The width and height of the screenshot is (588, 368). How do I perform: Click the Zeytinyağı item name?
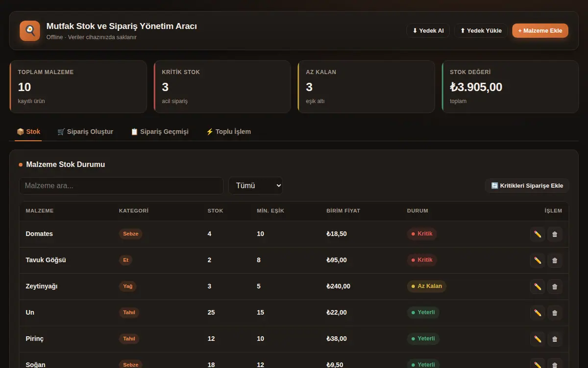click(42, 287)
